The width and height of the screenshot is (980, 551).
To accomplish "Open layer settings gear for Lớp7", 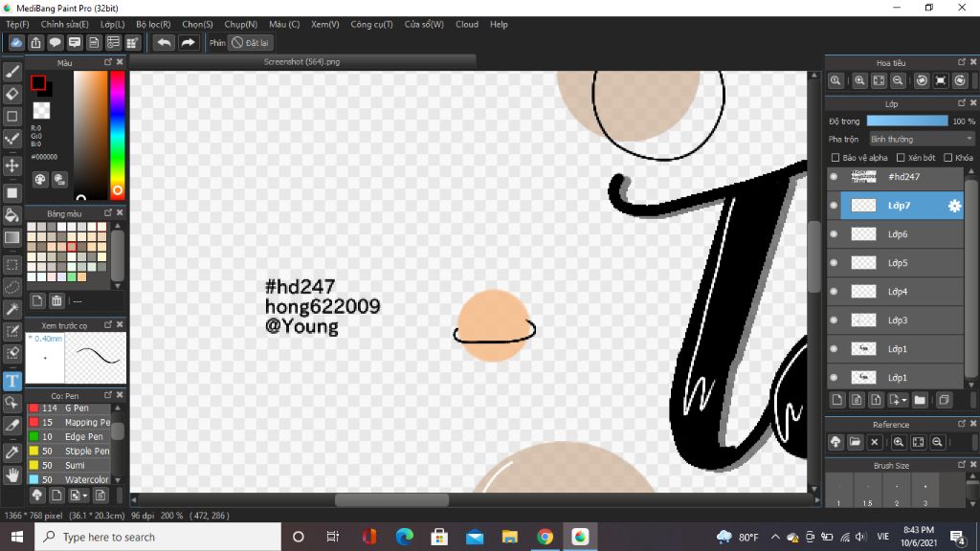I will (x=954, y=206).
